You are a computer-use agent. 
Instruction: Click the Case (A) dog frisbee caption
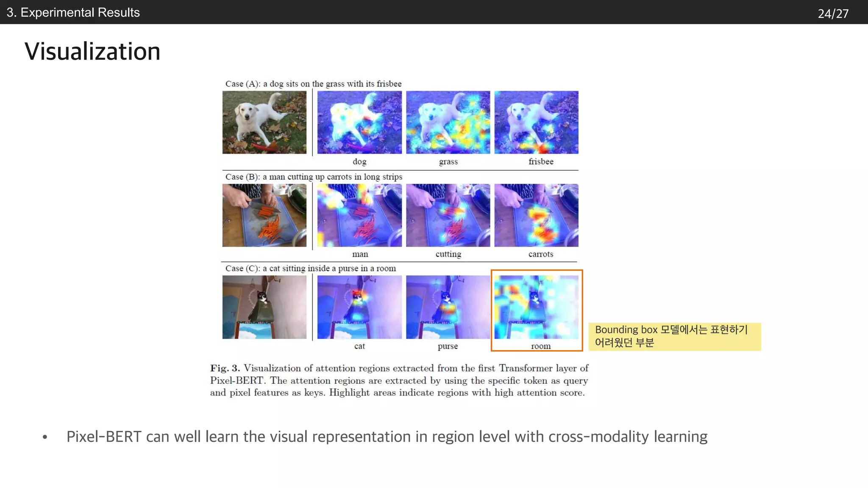pyautogui.click(x=313, y=83)
